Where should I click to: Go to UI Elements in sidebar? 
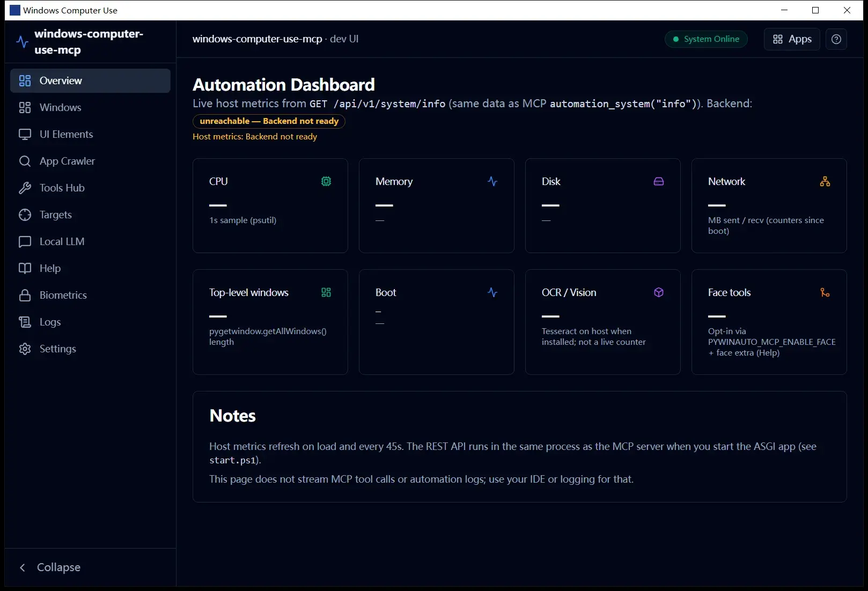tap(90, 134)
